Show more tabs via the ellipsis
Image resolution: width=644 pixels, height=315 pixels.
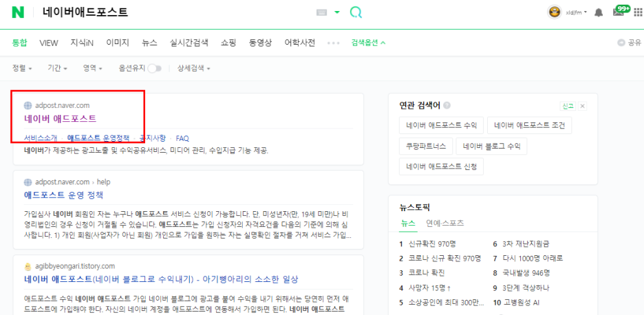pos(333,43)
